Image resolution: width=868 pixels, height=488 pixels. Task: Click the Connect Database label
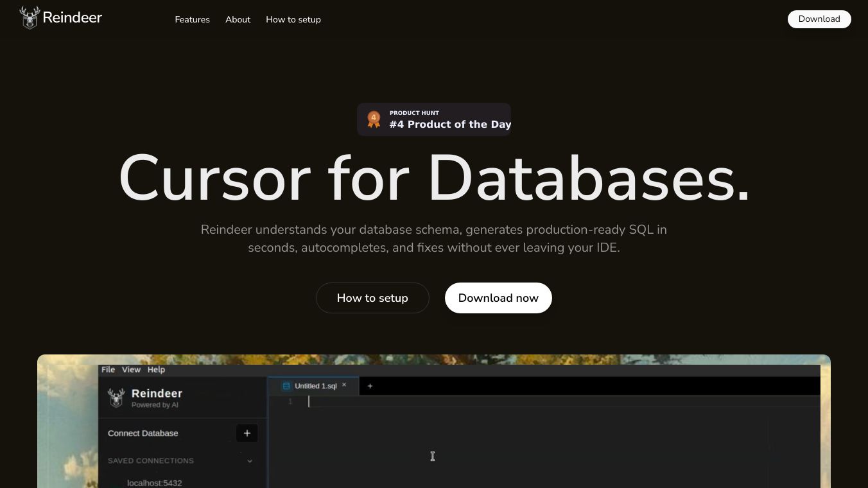(143, 433)
